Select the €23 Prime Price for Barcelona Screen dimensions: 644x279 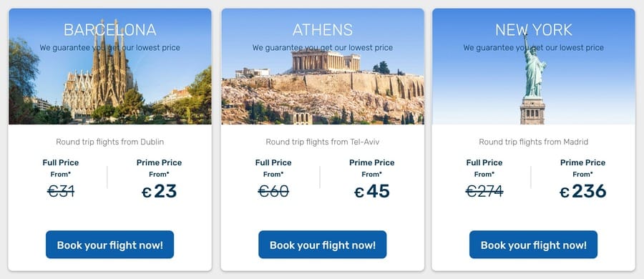(x=160, y=192)
